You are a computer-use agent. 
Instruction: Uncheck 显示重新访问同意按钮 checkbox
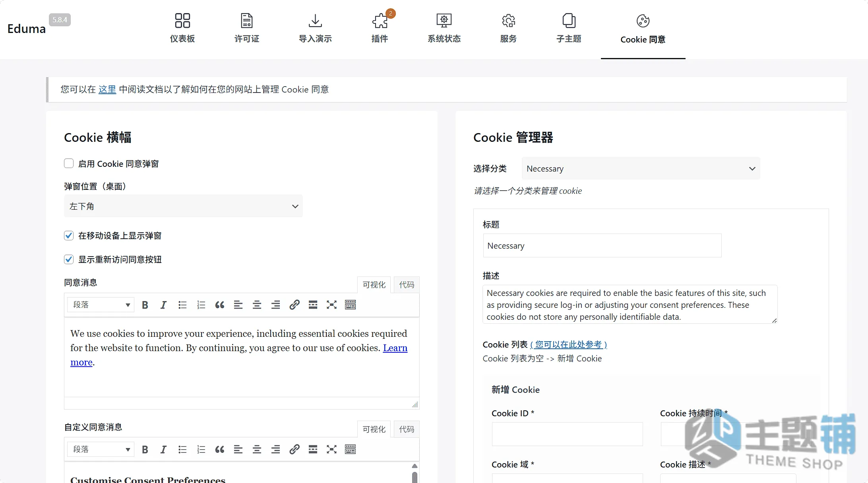coord(69,259)
